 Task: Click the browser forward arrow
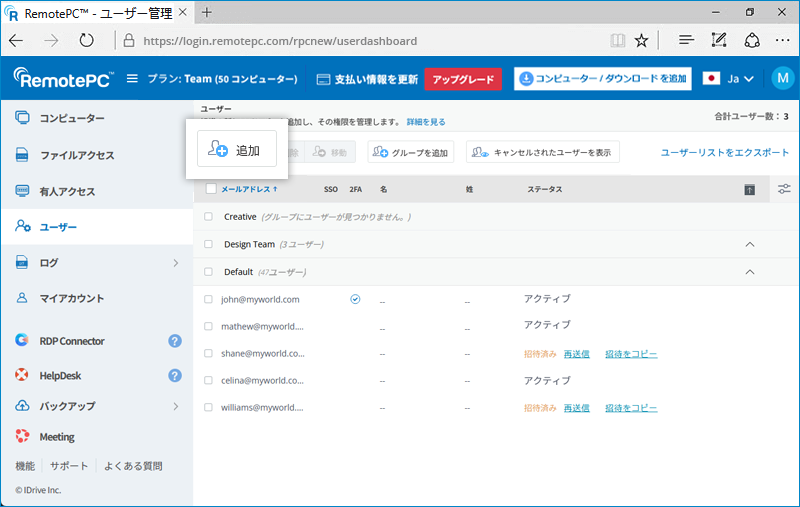click(x=51, y=40)
